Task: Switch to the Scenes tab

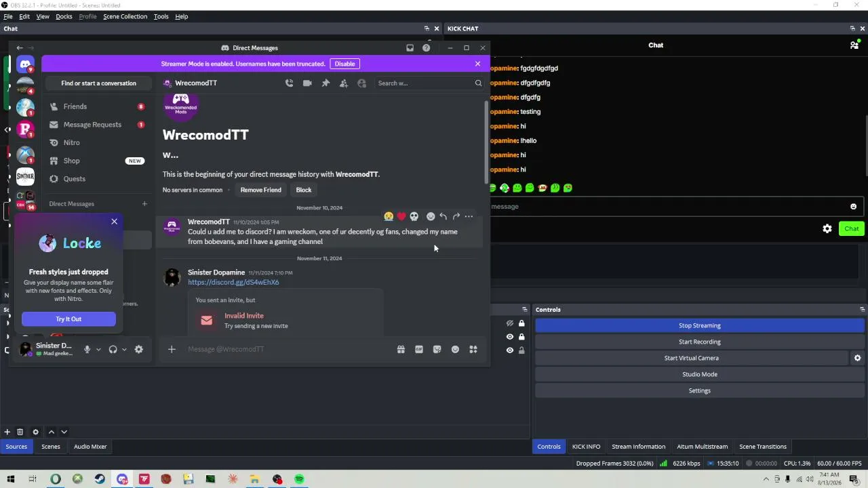Action: click(51, 447)
